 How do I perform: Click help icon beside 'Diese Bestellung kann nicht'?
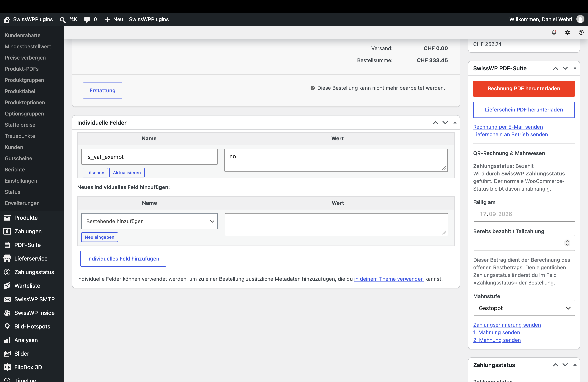pyautogui.click(x=313, y=88)
